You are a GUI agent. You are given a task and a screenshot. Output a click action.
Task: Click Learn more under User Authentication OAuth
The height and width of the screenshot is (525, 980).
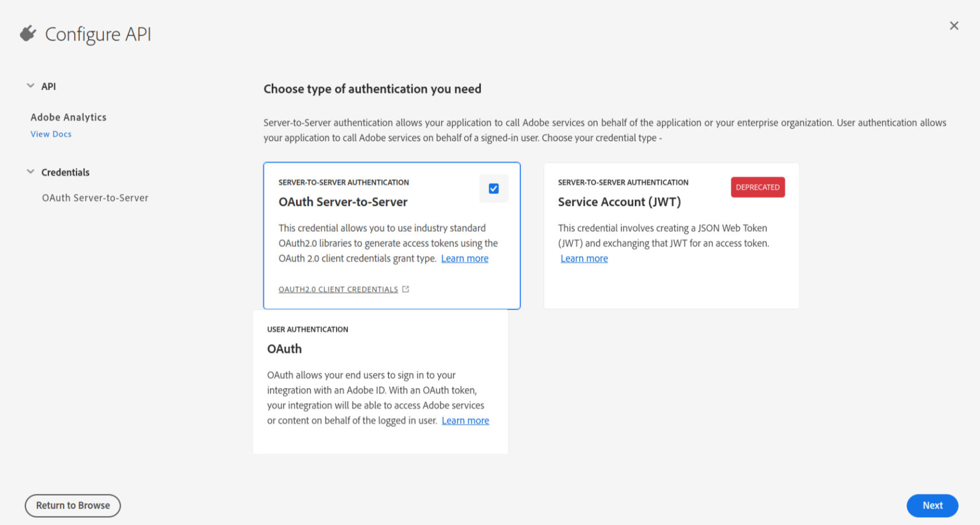click(x=465, y=421)
